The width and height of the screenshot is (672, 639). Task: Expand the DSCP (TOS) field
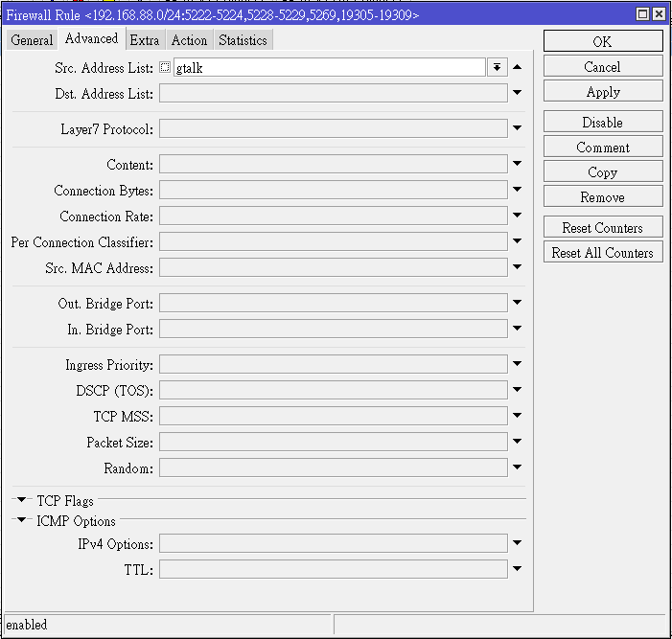pos(518,389)
